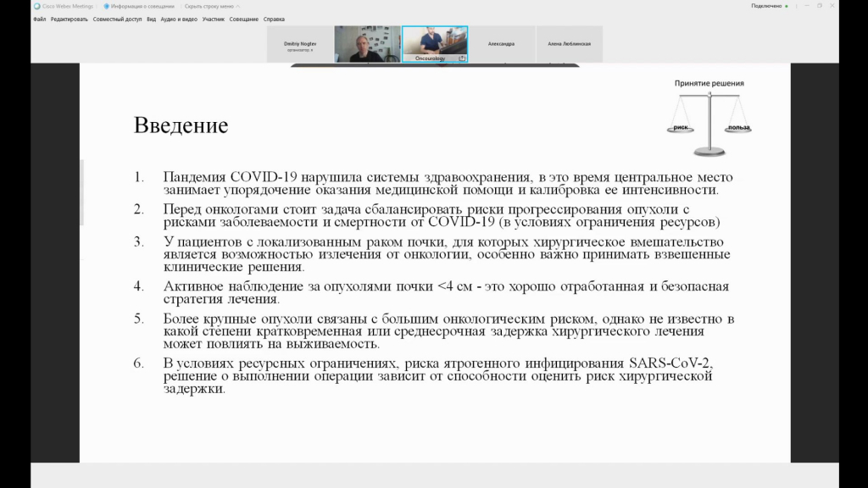Select the Oncourology video thumbnail

(434, 42)
